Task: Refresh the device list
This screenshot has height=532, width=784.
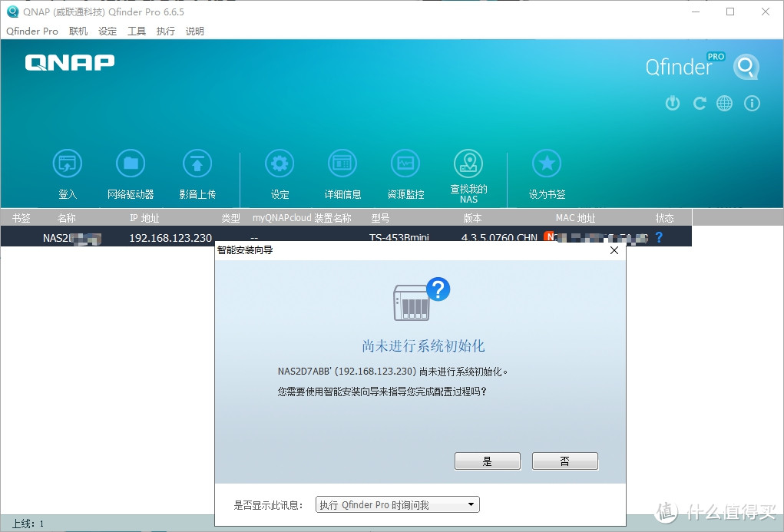Action: tap(699, 104)
